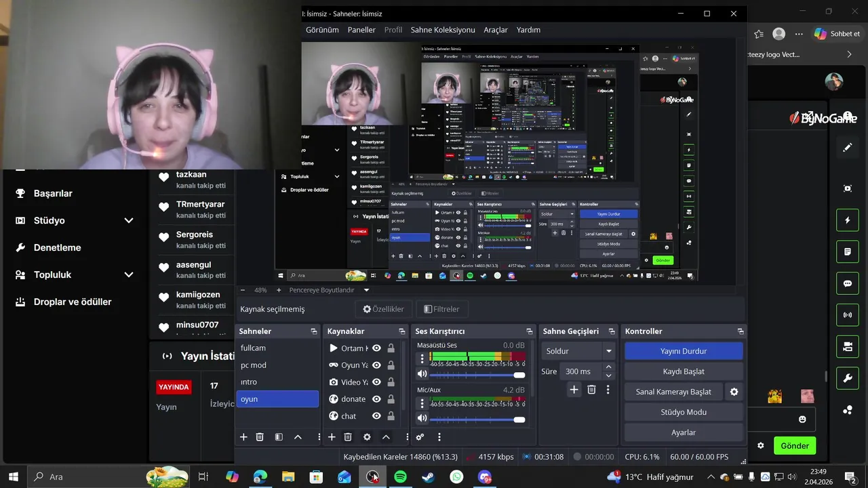
Task: Hide the donate source
Action: tap(376, 399)
